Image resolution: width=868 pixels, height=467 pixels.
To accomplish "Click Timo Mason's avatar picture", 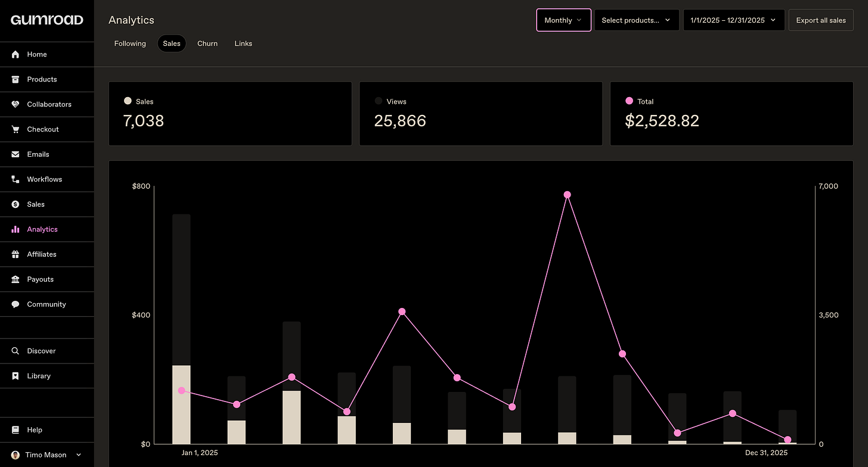I will click(x=15, y=454).
